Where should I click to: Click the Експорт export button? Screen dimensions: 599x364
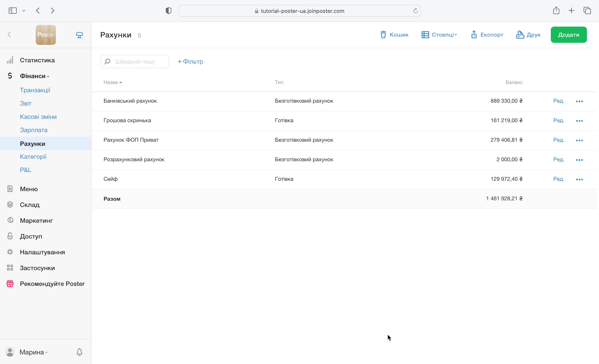487,35
